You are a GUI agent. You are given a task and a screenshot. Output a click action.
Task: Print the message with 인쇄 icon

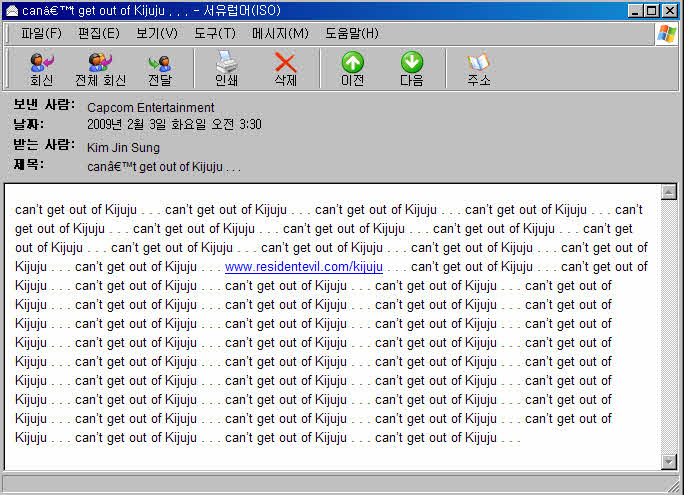226,69
